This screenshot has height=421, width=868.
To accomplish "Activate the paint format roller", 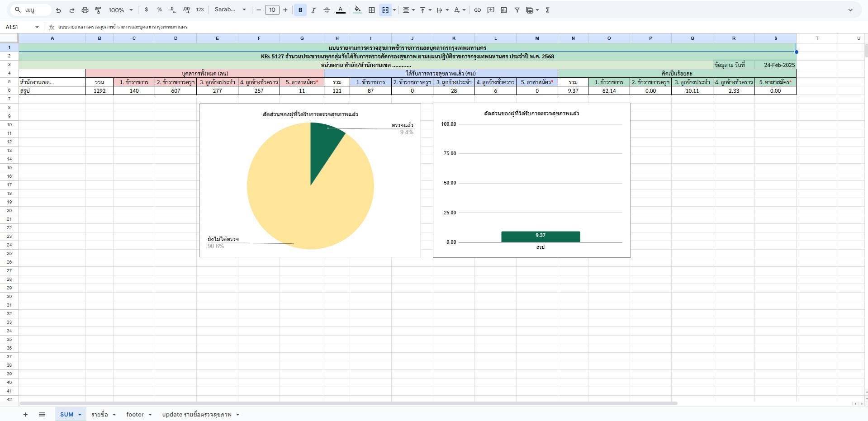I will point(98,10).
